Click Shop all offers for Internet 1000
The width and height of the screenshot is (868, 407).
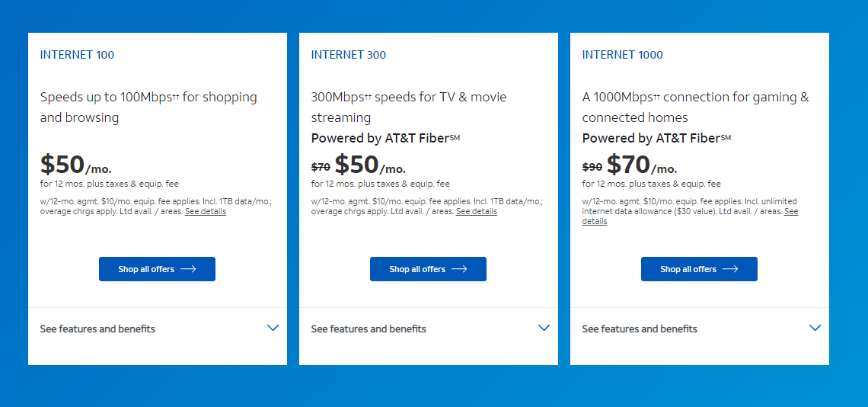coord(699,269)
